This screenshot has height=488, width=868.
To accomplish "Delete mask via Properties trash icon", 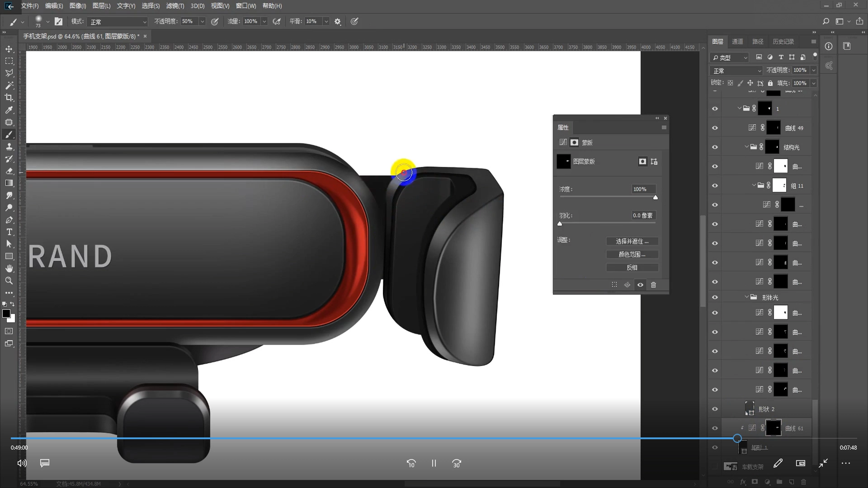I will [x=653, y=285].
